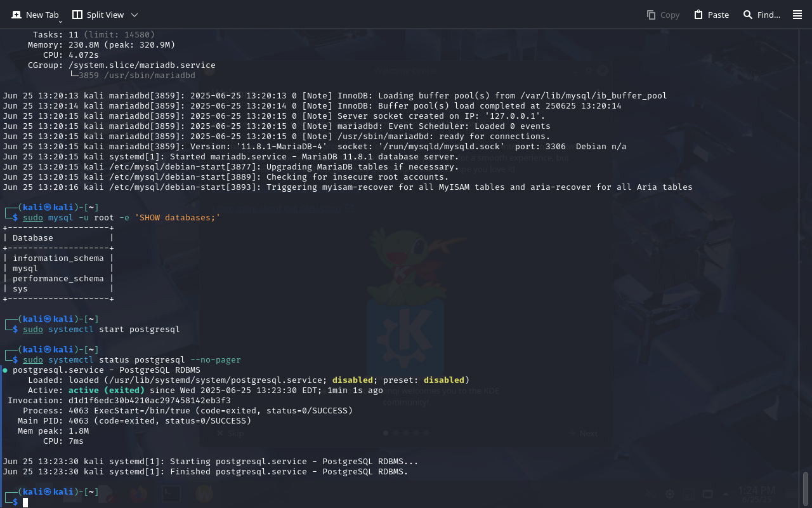This screenshot has height=508, width=812.
Task: Click the 'active (exited)' status text
Action: (x=107, y=391)
